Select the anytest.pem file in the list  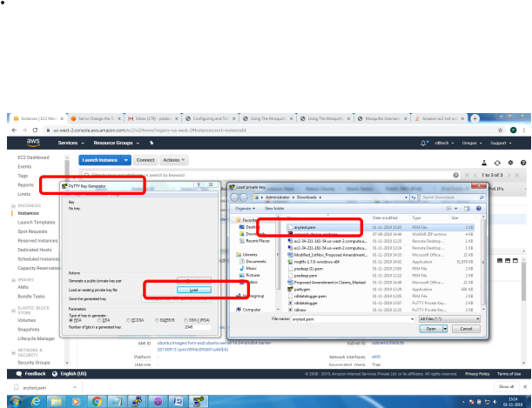[311, 227]
